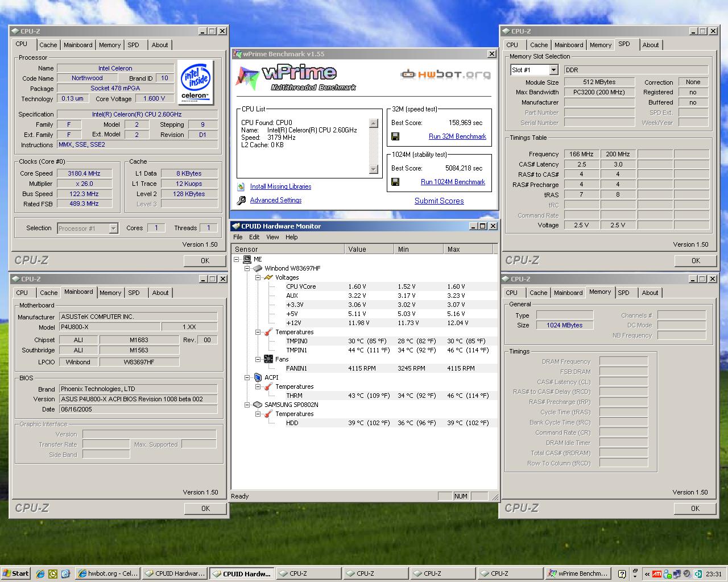Open the Slot #1 memory slot dropdown
The image size is (728, 582).
point(553,70)
